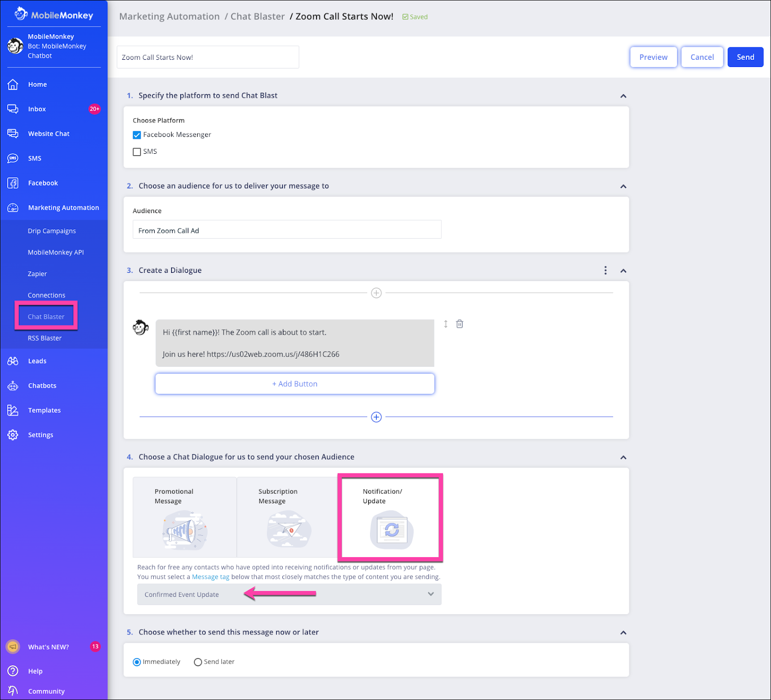The image size is (771, 700).
Task: Open Connections submenu item
Action: click(x=46, y=295)
